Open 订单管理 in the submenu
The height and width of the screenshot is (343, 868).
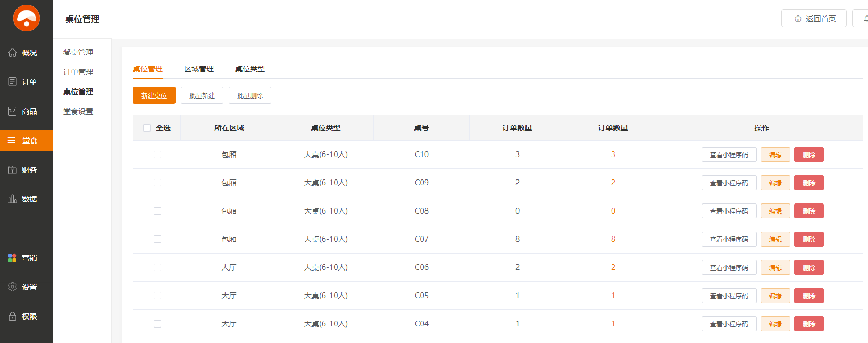point(78,72)
